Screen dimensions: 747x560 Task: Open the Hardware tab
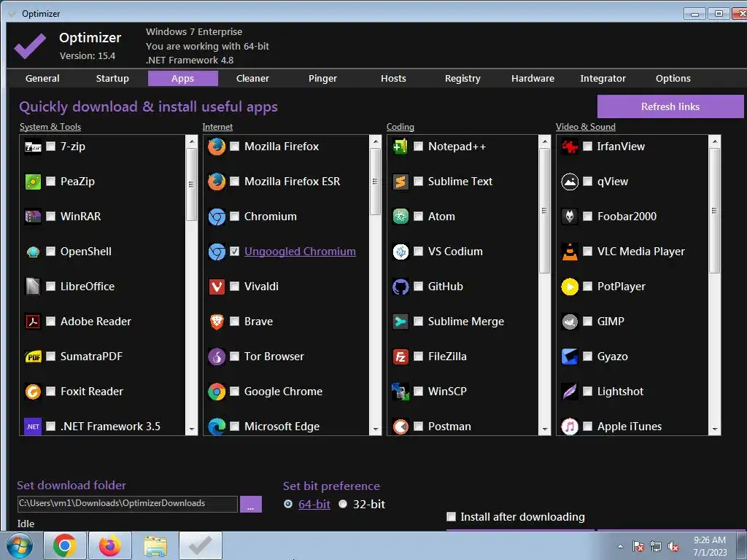tap(533, 79)
